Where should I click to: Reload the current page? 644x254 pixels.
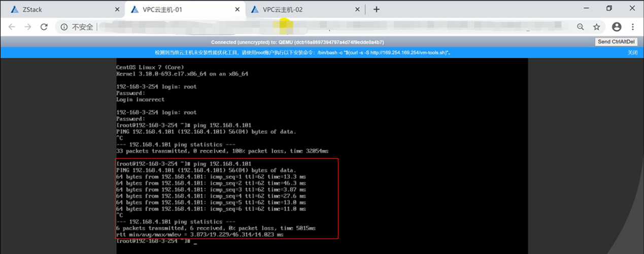click(x=44, y=27)
